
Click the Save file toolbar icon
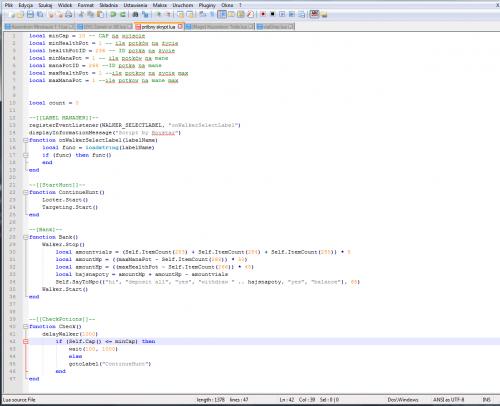click(x=30, y=14)
